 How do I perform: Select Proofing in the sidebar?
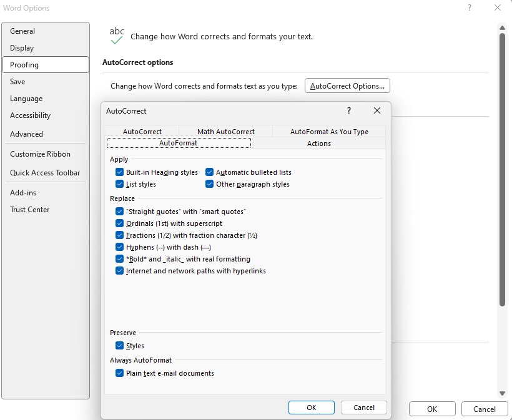46,65
